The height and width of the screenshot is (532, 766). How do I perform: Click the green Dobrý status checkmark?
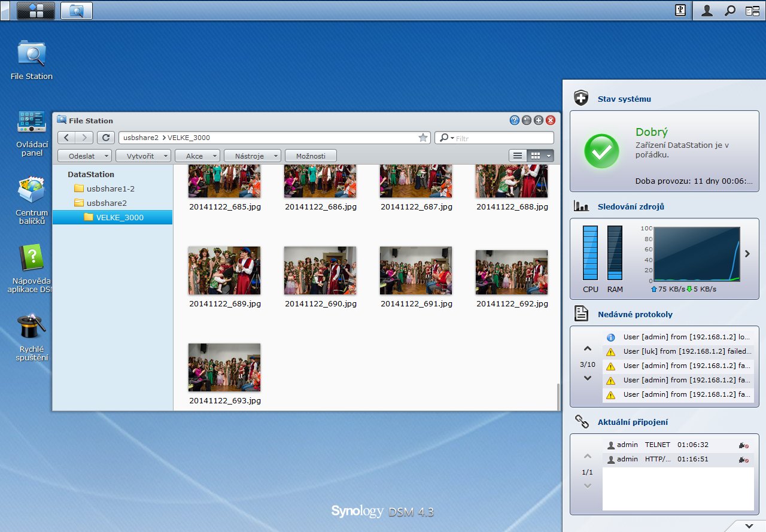point(602,150)
